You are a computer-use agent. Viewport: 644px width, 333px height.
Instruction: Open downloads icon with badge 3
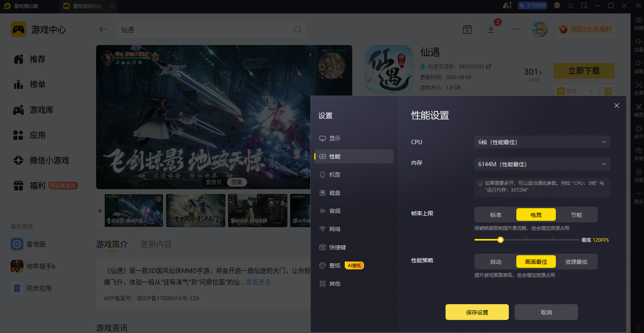491,29
